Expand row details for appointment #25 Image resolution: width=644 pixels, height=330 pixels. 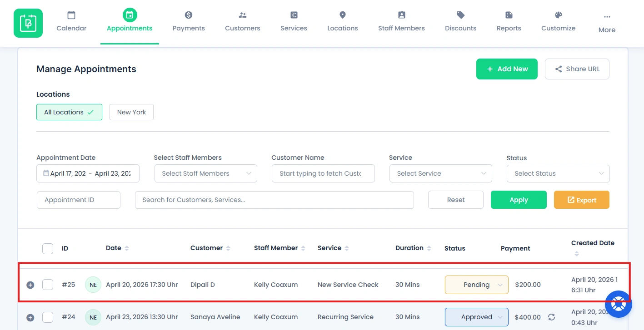(x=30, y=285)
